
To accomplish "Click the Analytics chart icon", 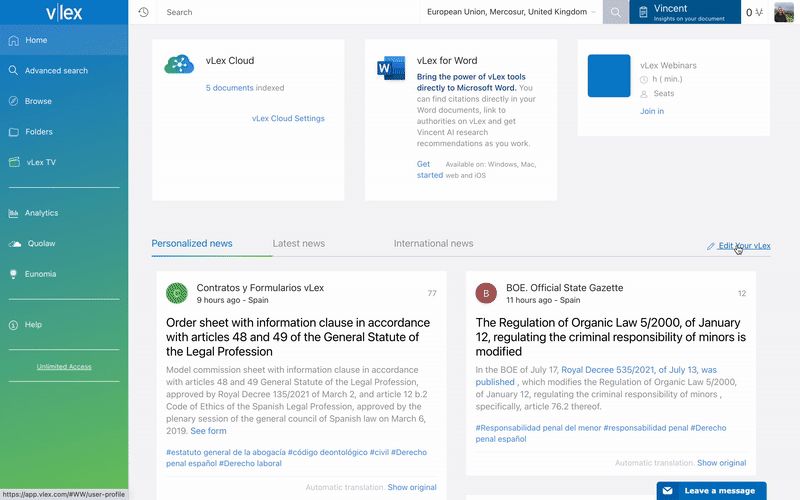I will [13, 213].
